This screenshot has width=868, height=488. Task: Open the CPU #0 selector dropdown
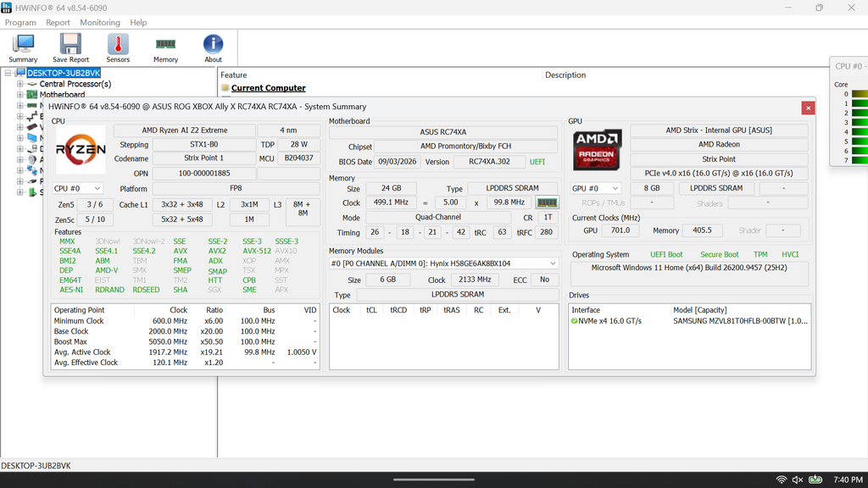click(x=77, y=189)
